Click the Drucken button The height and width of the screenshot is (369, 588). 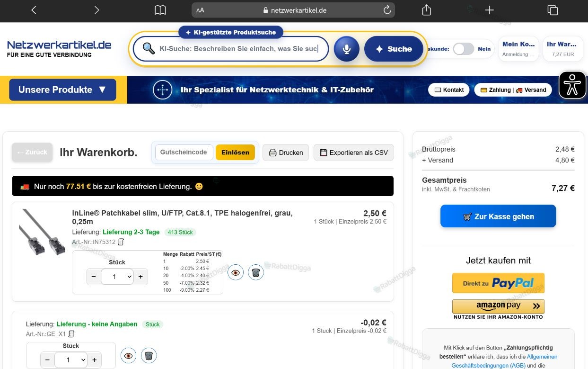click(286, 153)
